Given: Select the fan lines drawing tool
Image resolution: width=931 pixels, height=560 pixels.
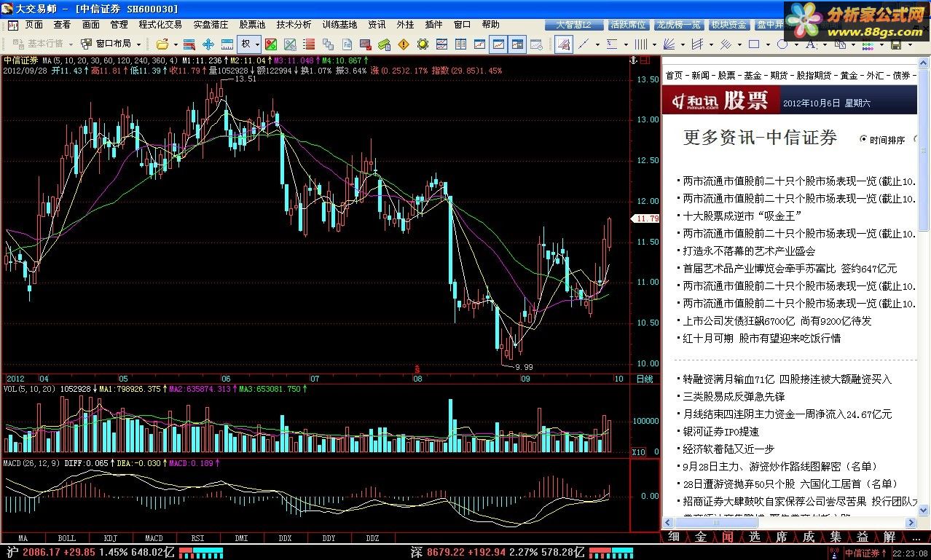Looking at the screenshot, I should [669, 44].
